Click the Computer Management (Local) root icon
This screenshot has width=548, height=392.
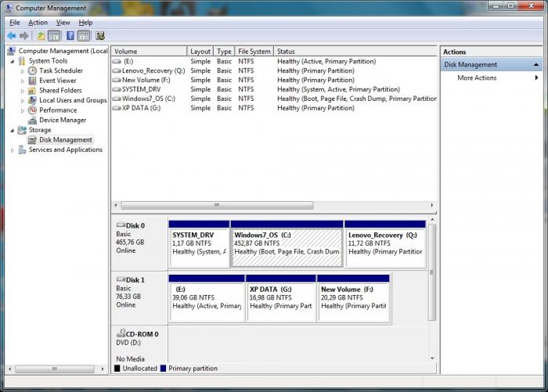(12, 51)
